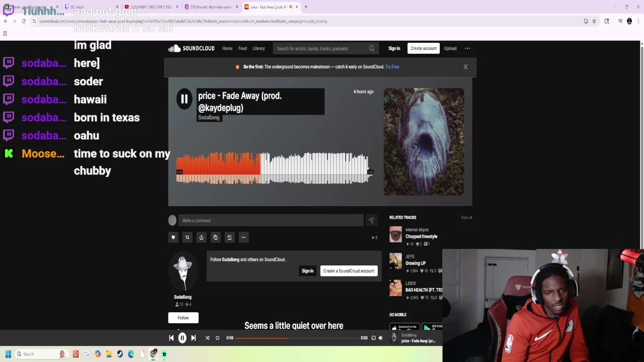
Task: Click the eternal abyss artist name
Action: pyautogui.click(x=417, y=230)
